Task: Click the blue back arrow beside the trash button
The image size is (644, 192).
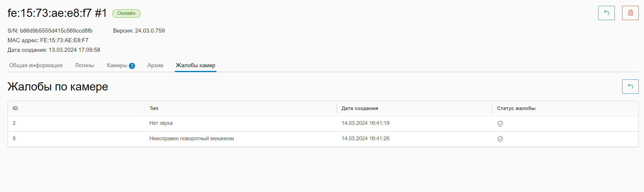Action: [606, 13]
